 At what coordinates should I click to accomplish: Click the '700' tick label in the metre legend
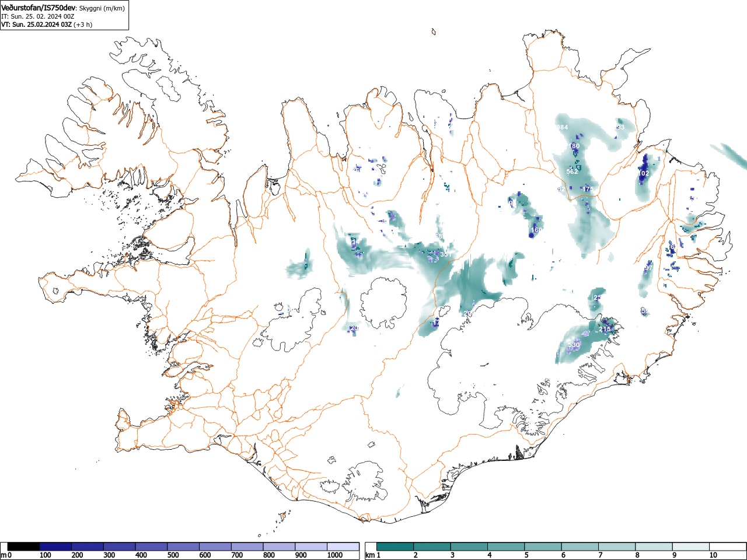pyautogui.click(x=237, y=555)
